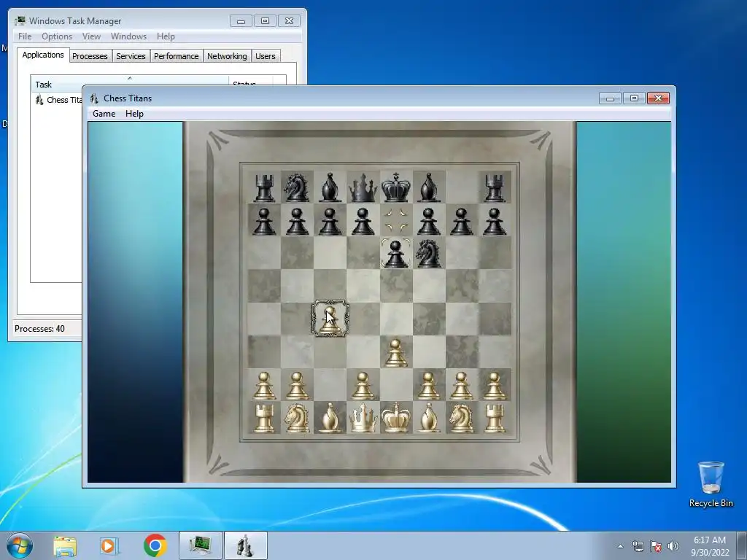The image size is (747, 560).
Task: Click the black pawn on h7
Action: coord(495,221)
